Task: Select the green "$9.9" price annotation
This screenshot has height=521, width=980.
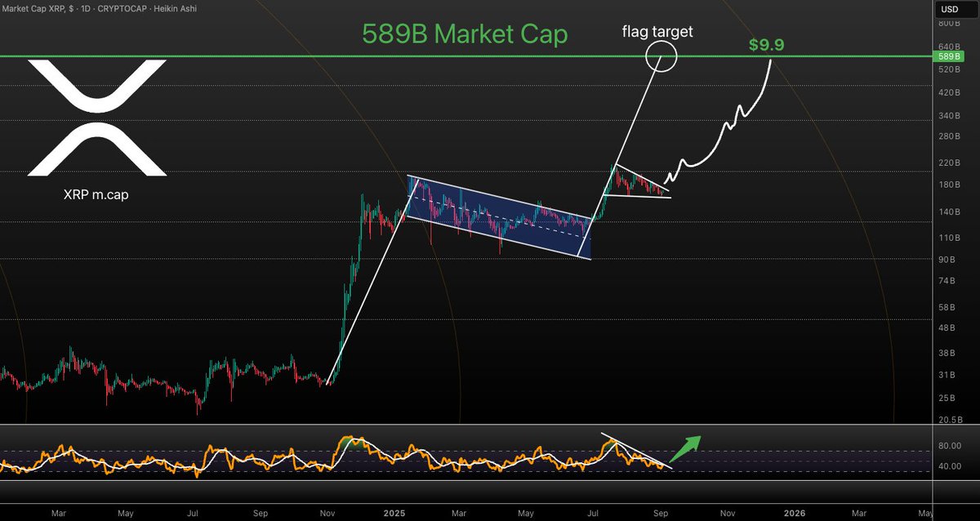Action: (x=766, y=45)
